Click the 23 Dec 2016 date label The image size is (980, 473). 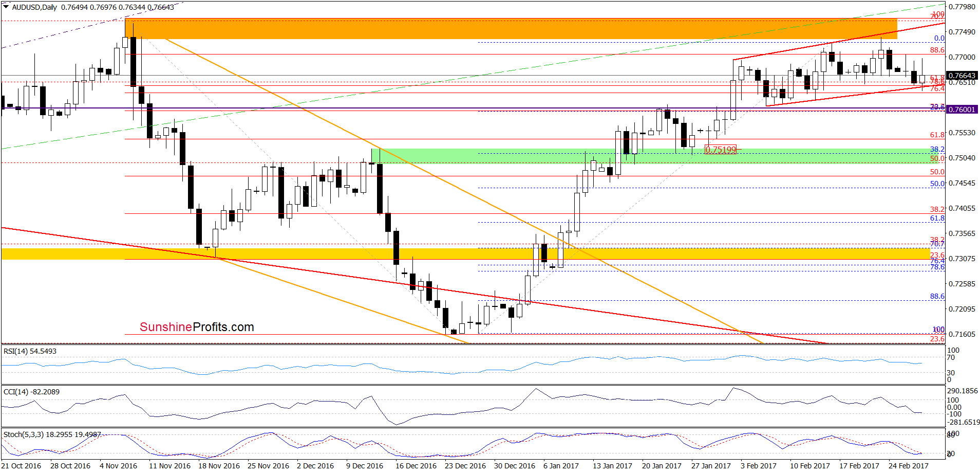[x=465, y=466]
